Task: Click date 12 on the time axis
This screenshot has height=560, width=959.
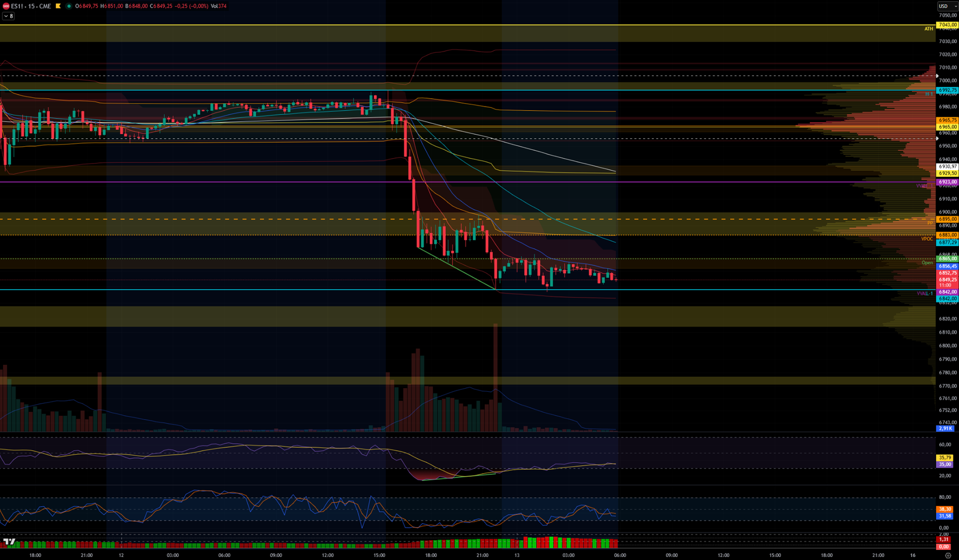Action: tap(121, 555)
